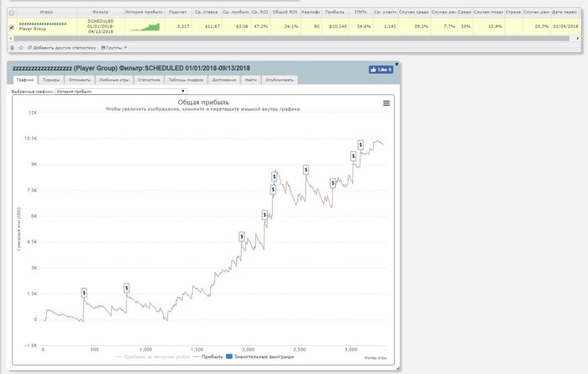Open the 'Опубликовать' tab

click(280, 80)
